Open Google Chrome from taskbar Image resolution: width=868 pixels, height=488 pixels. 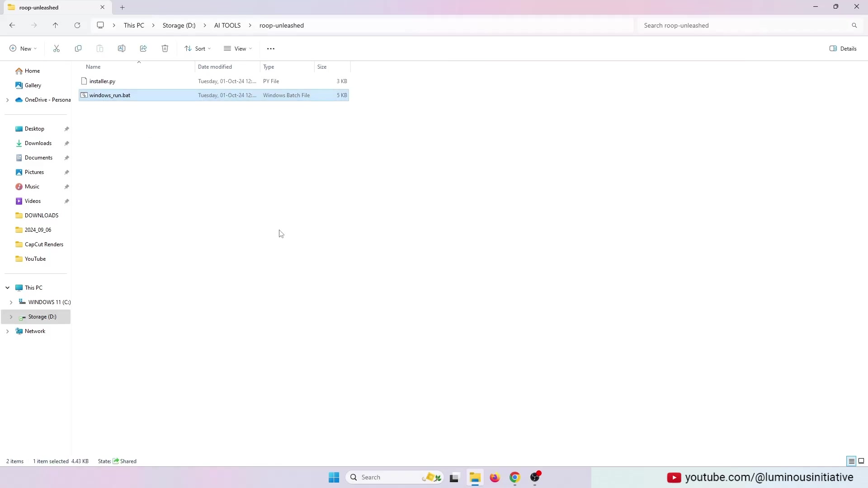[x=515, y=477]
